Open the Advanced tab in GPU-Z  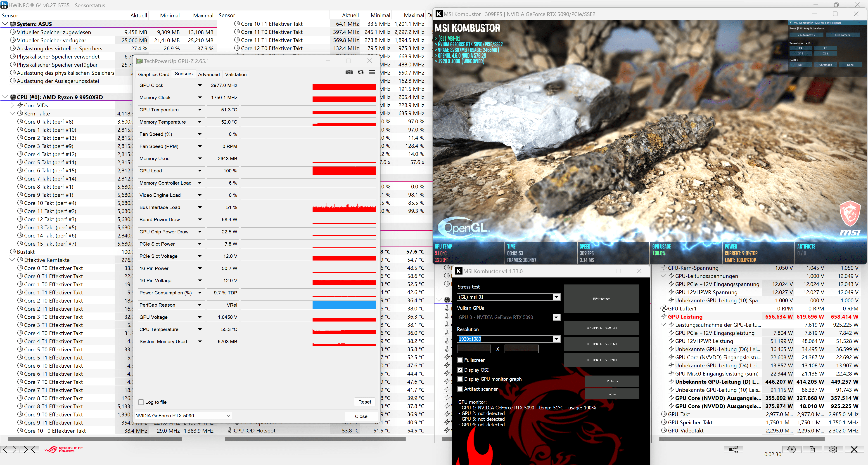click(x=209, y=74)
